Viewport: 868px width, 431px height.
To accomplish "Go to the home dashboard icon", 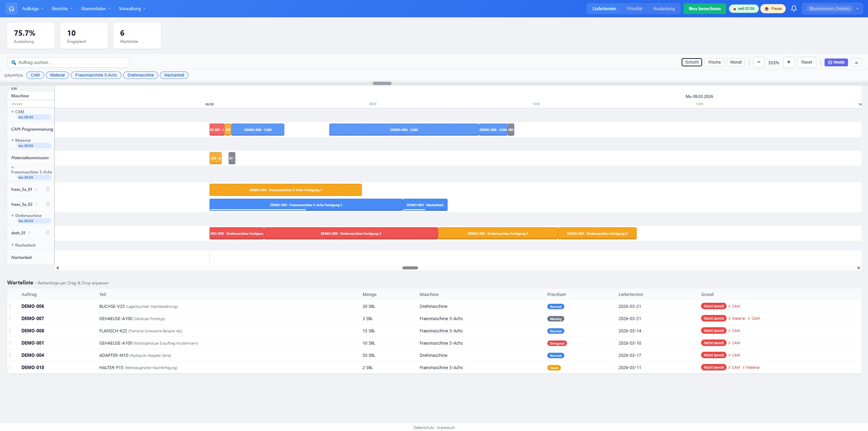I will [12, 9].
